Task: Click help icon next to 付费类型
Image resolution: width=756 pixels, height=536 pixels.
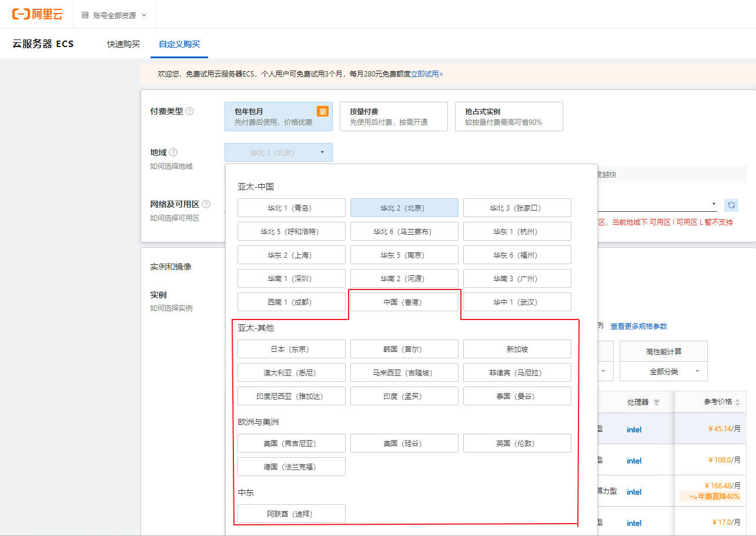Action: coord(190,111)
